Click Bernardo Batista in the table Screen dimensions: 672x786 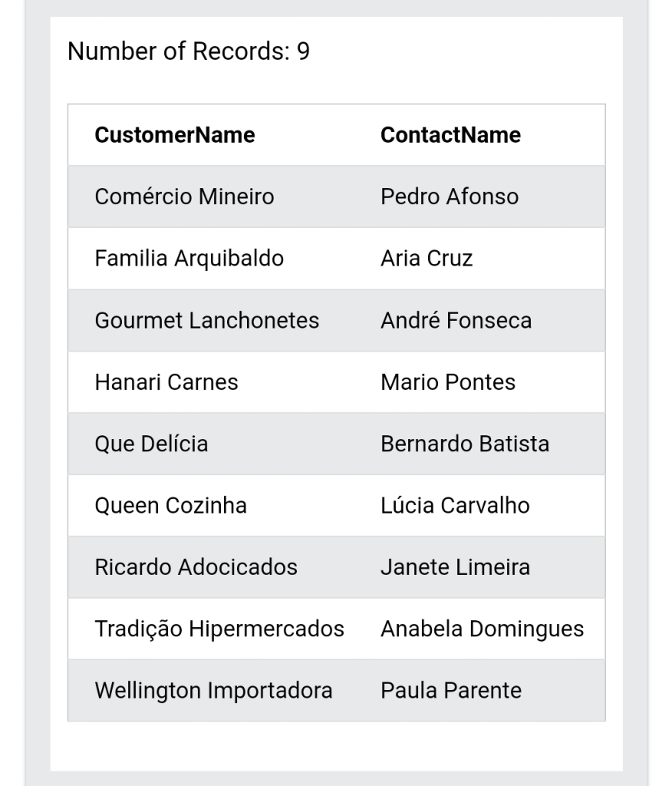(x=465, y=444)
